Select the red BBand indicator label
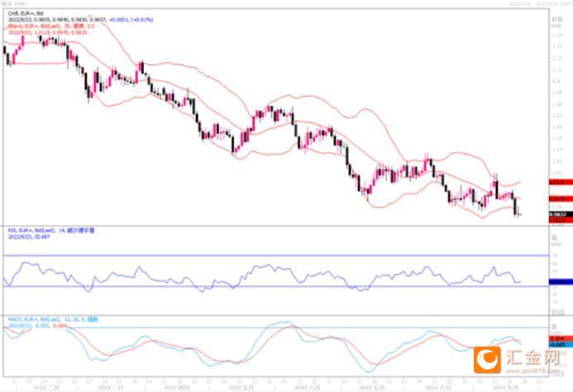 51,26
